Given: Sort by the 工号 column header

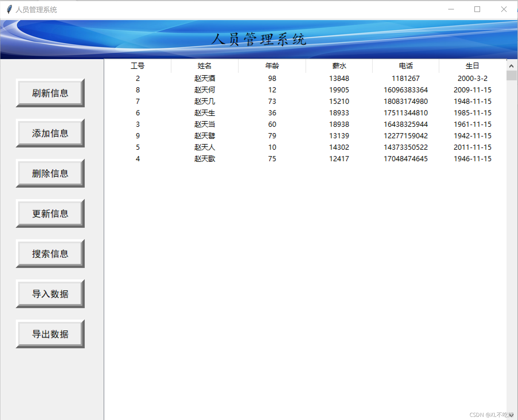Looking at the screenshot, I should (138, 66).
